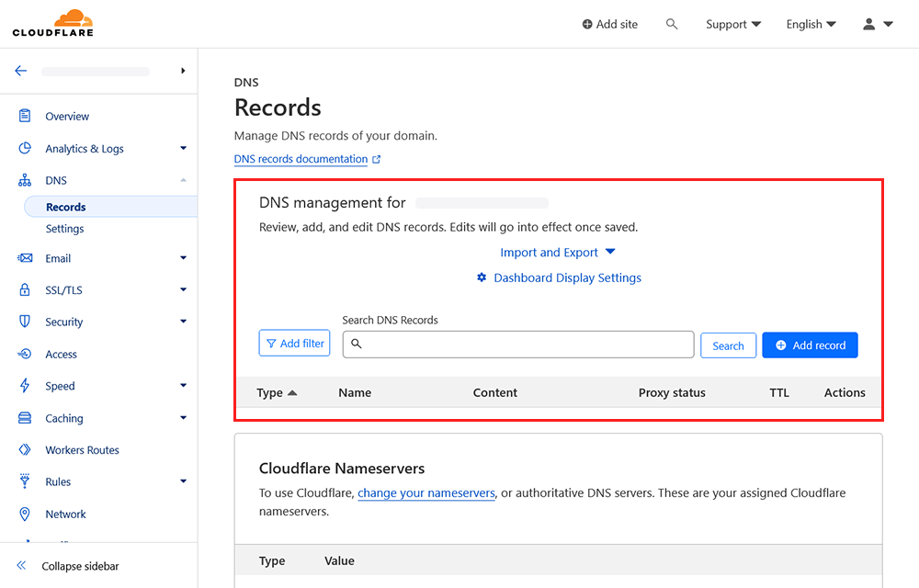Select Records in the DNS submenu
This screenshot has width=919, height=588.
coord(111,207)
